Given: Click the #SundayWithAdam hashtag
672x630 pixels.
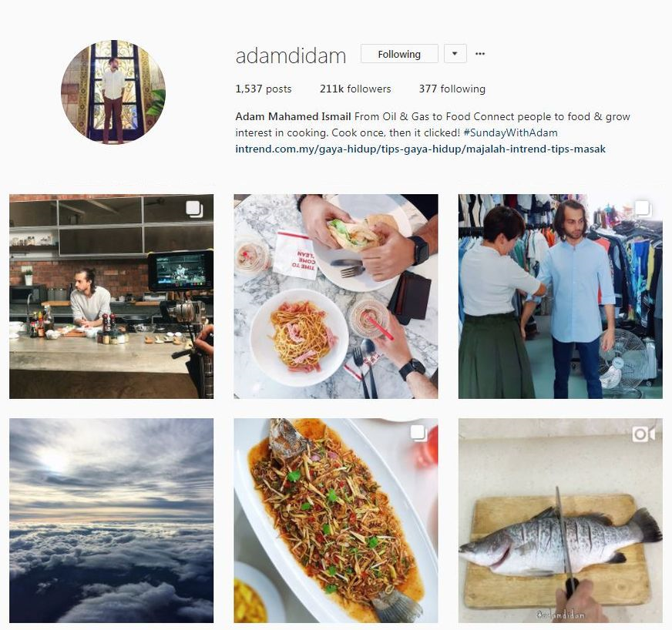Looking at the screenshot, I should click(510, 132).
